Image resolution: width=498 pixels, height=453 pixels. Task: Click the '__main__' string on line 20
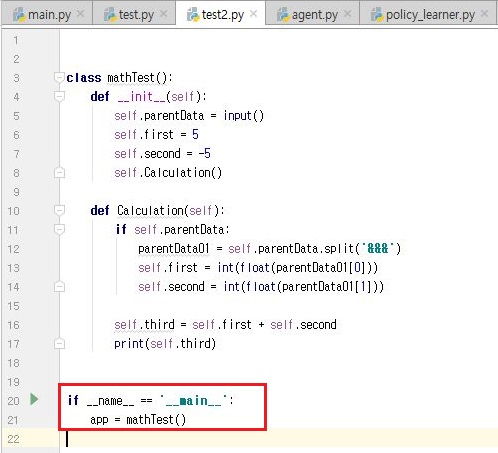(x=193, y=400)
